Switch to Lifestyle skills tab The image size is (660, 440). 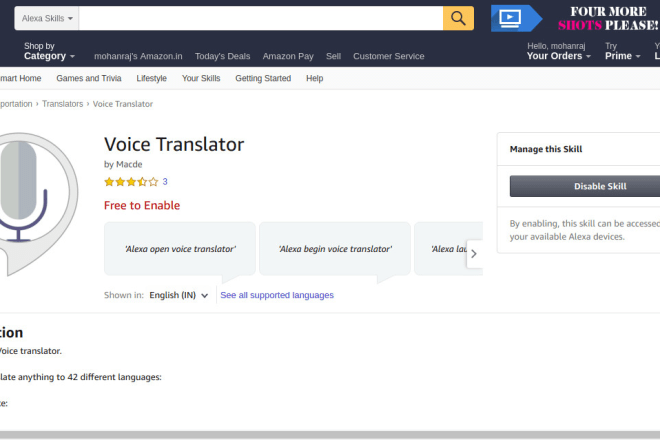pyautogui.click(x=152, y=78)
